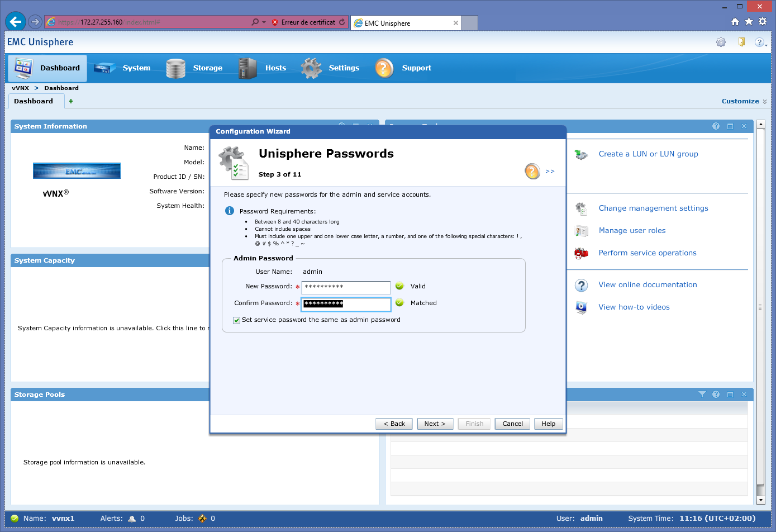Click the New Password input field
Screen dimensions: 776x532
tap(346, 287)
